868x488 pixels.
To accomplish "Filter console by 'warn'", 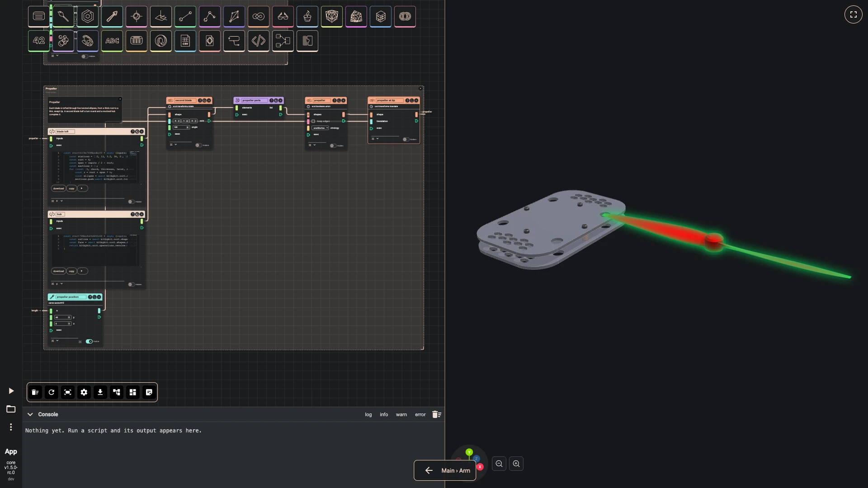I will (x=401, y=414).
